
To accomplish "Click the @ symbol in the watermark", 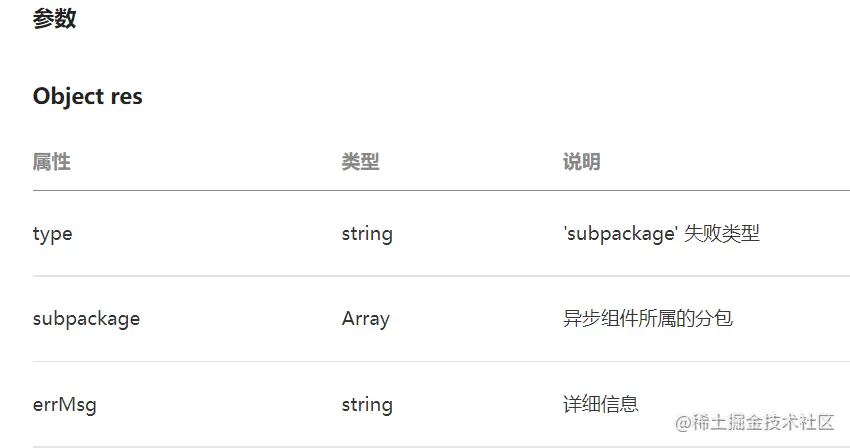I will (684, 423).
